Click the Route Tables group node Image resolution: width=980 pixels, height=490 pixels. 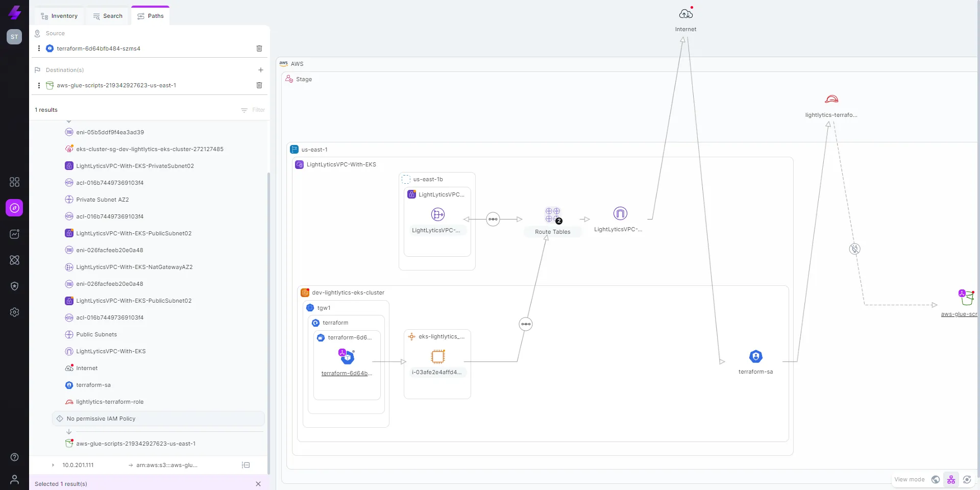553,215
